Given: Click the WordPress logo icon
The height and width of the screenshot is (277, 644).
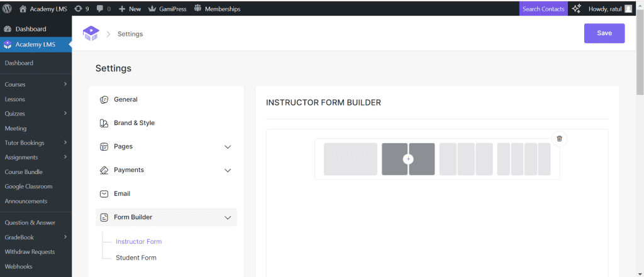Looking at the screenshot, I should pyautogui.click(x=7, y=8).
